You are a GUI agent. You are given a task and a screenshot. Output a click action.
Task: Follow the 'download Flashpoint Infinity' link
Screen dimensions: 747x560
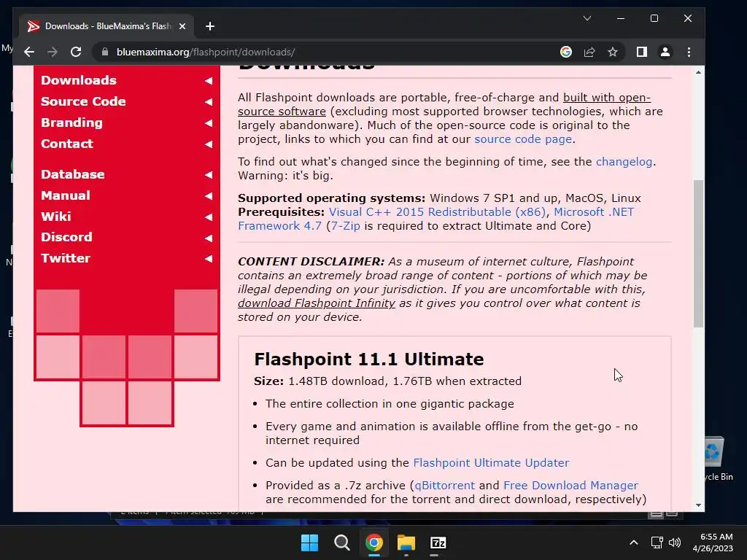[317, 303]
